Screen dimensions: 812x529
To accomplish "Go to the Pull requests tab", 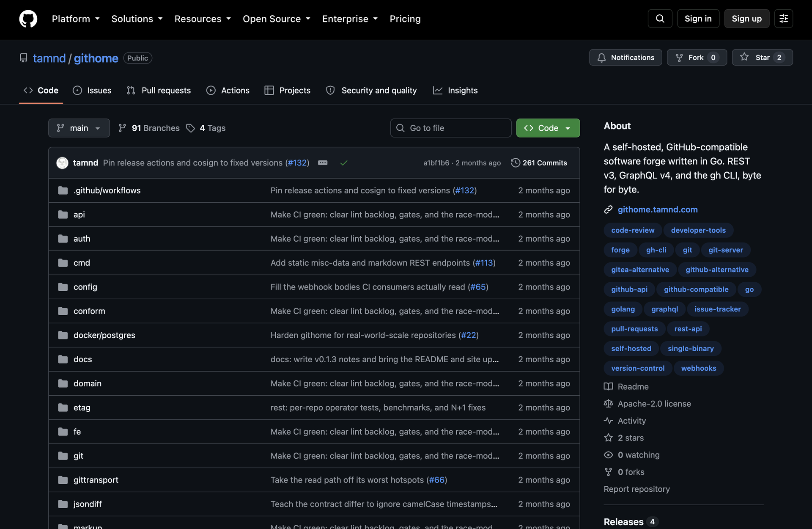I will pyautogui.click(x=159, y=91).
